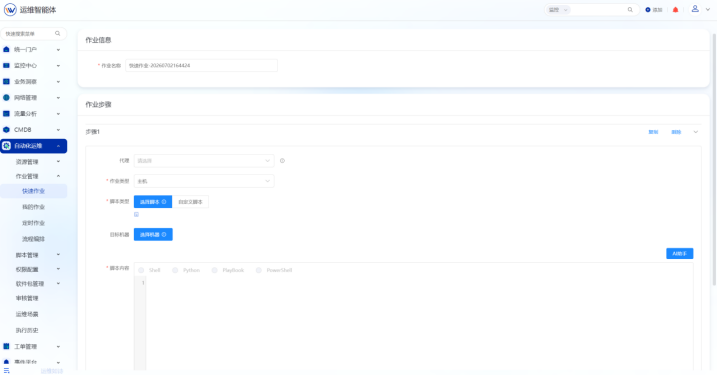Expand the 软件包管理 submenu chevron

click(x=58, y=283)
